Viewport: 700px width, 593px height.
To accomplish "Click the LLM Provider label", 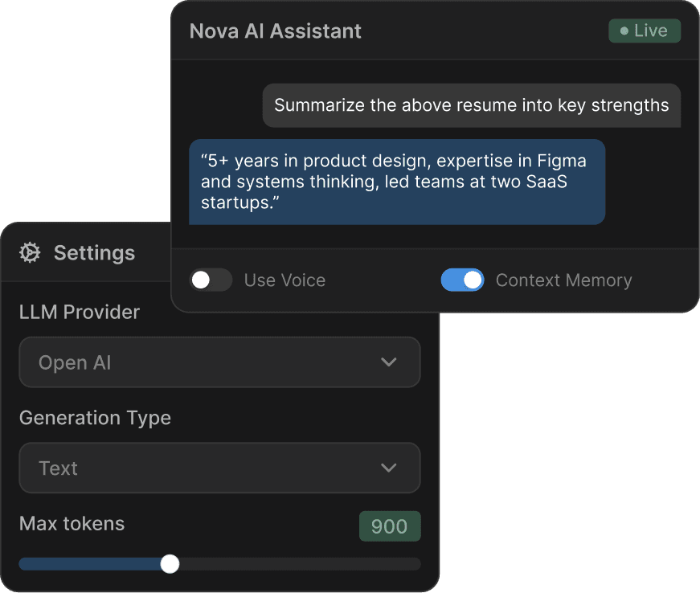I will (x=80, y=312).
